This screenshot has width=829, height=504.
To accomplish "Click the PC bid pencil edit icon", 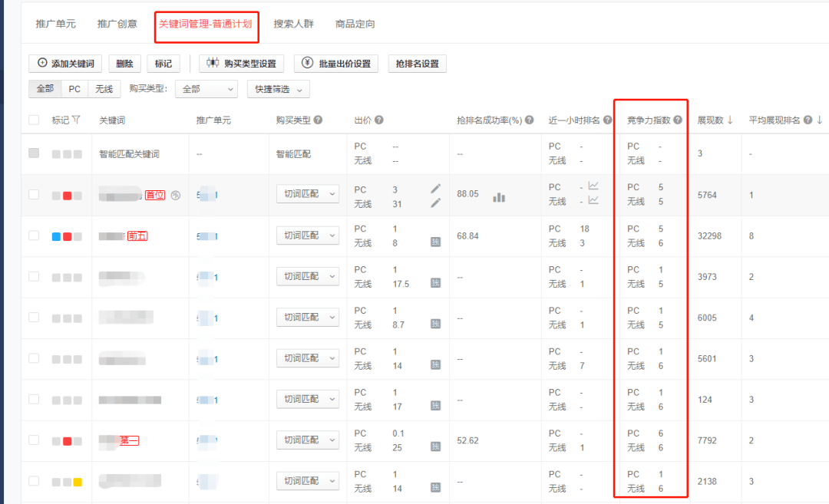I will pos(435,188).
